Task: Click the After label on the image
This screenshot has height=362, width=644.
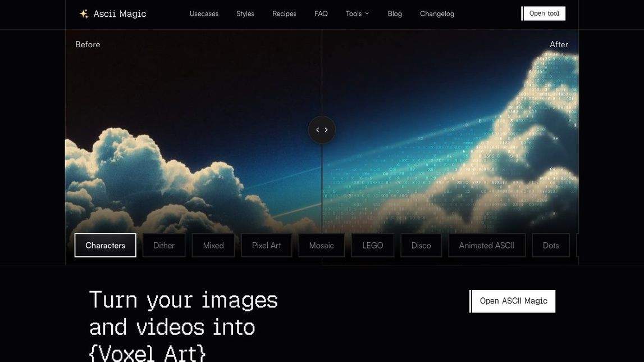Action: click(x=559, y=44)
